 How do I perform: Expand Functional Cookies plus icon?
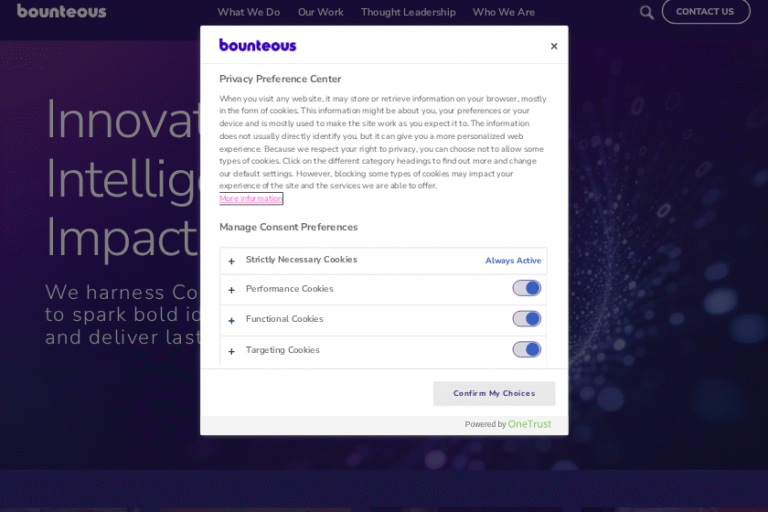pos(232,320)
